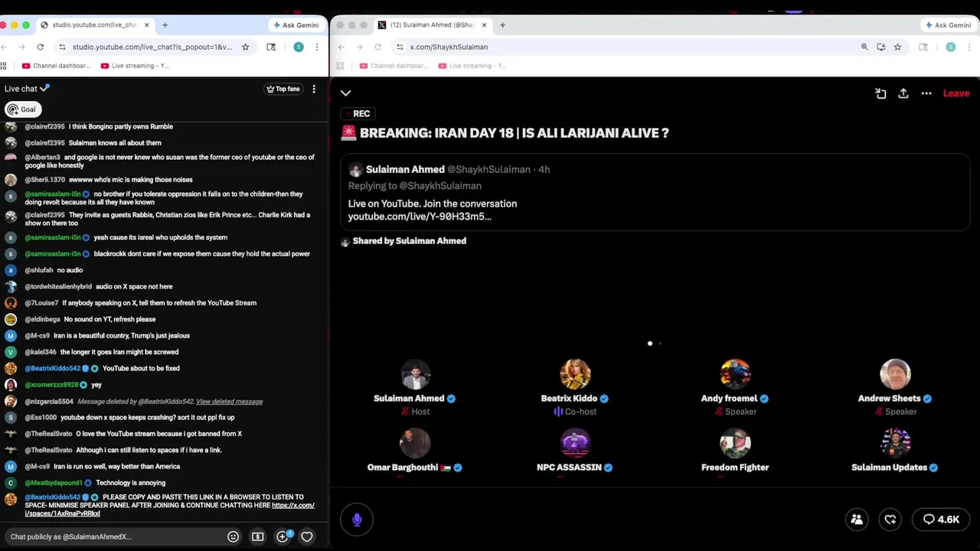This screenshot has height=551, width=980.
Task: Click the heart reaction icon in chat bar
Action: point(307,536)
